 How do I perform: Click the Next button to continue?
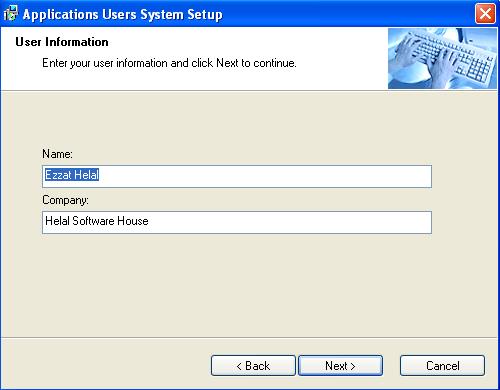(340, 366)
